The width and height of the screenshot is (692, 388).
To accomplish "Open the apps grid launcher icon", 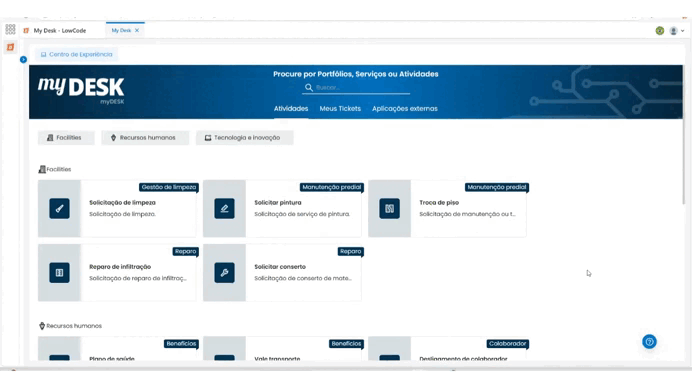I will point(10,30).
